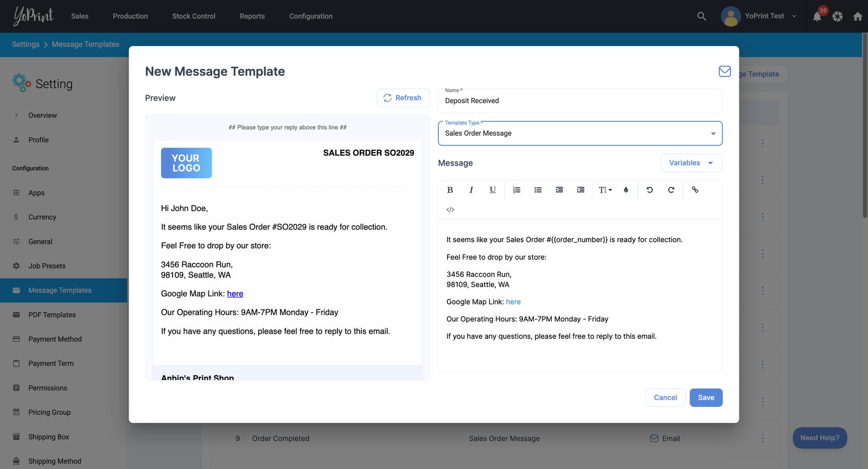Underline the selected message text
Screen dimensions: 868x469
click(493, 190)
